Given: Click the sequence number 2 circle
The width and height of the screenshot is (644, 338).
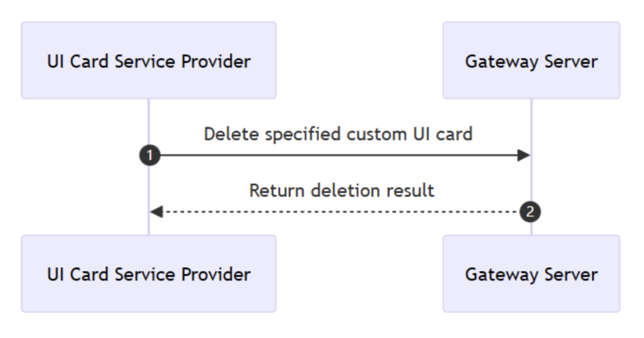Looking at the screenshot, I should click(530, 212).
